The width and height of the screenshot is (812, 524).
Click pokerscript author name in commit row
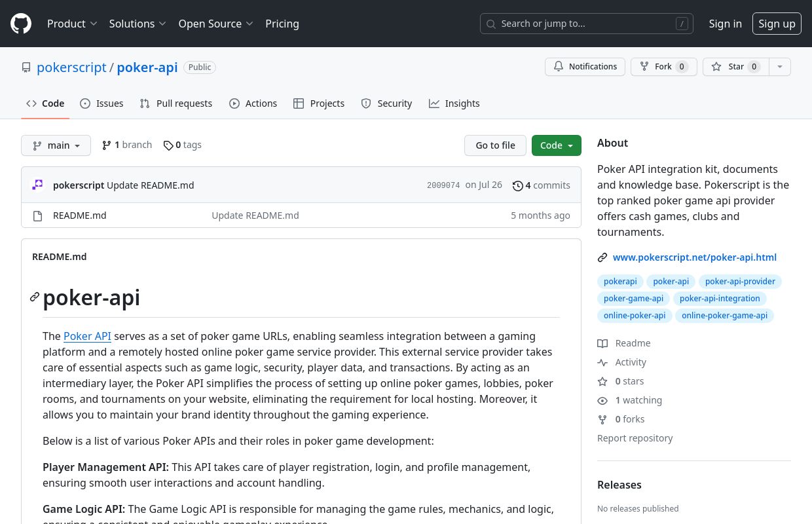(x=79, y=185)
